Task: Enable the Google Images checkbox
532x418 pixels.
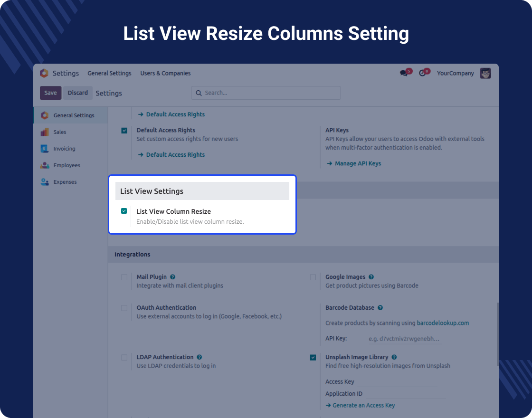Action: 313,277
